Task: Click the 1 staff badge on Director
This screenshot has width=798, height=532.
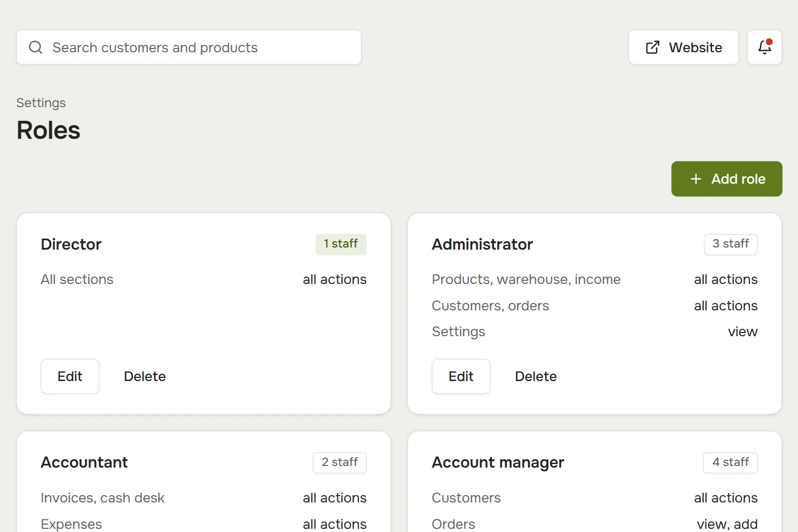Action: click(x=341, y=244)
